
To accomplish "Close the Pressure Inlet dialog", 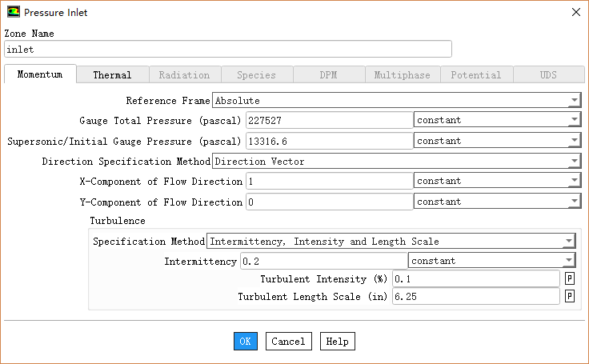I will tap(575, 12).
